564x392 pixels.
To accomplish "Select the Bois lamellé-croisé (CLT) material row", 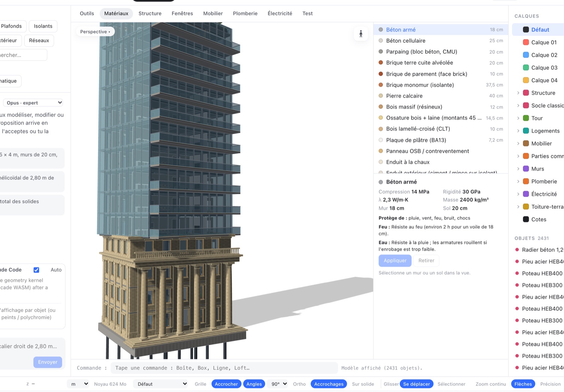I will (441, 129).
